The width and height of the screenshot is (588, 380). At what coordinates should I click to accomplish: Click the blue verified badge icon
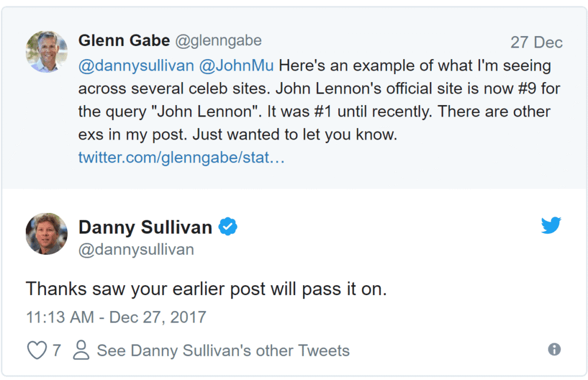pyautogui.click(x=228, y=227)
